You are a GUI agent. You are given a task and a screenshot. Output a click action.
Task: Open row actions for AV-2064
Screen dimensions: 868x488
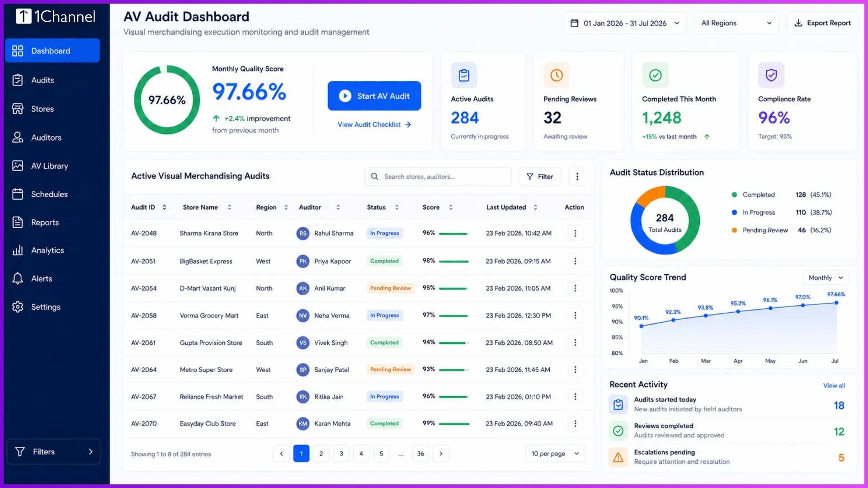[575, 370]
